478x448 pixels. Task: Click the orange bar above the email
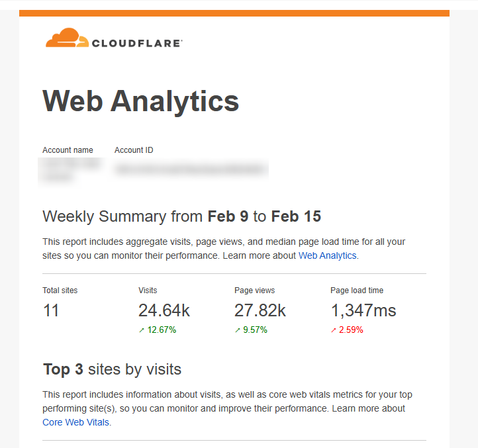234,13
